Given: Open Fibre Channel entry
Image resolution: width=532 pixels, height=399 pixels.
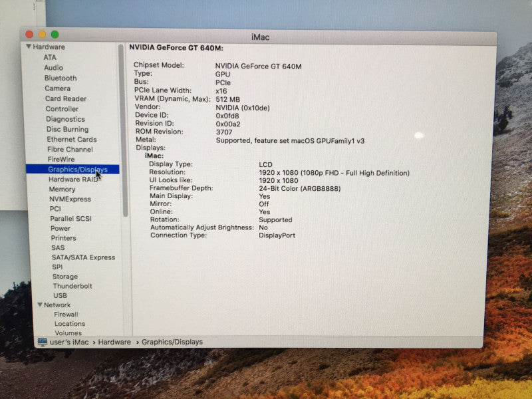Looking at the screenshot, I should click(70, 149).
